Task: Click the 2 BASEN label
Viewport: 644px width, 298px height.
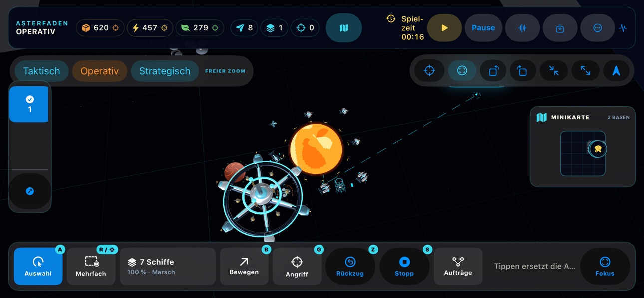Action: 618,117
